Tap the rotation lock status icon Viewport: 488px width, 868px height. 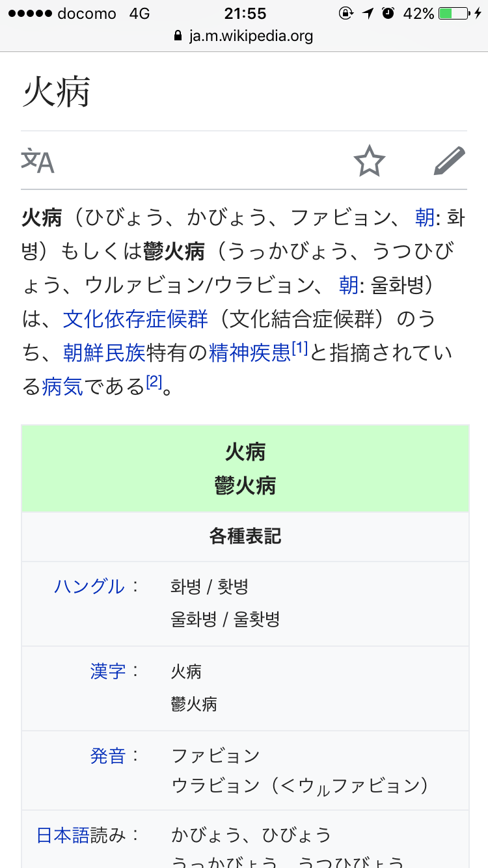click(x=346, y=13)
